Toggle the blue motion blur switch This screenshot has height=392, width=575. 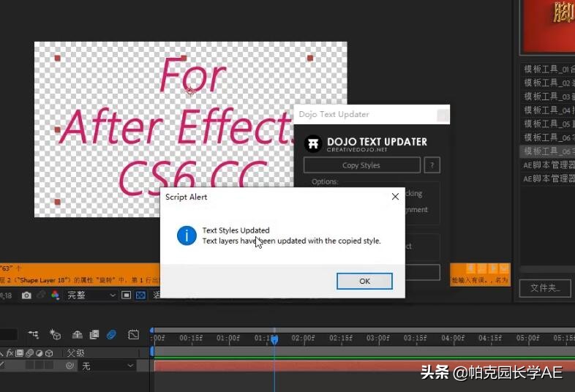[111, 334]
